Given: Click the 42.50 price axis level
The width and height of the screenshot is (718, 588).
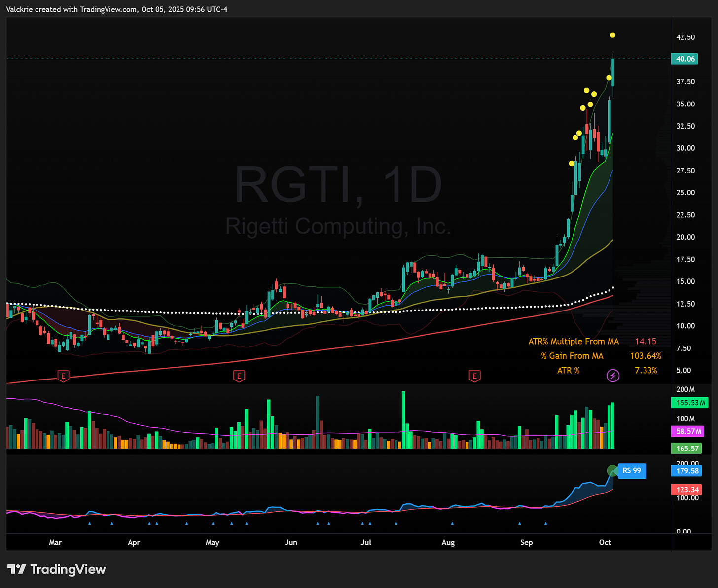Looking at the screenshot, I should pyautogui.click(x=685, y=37).
